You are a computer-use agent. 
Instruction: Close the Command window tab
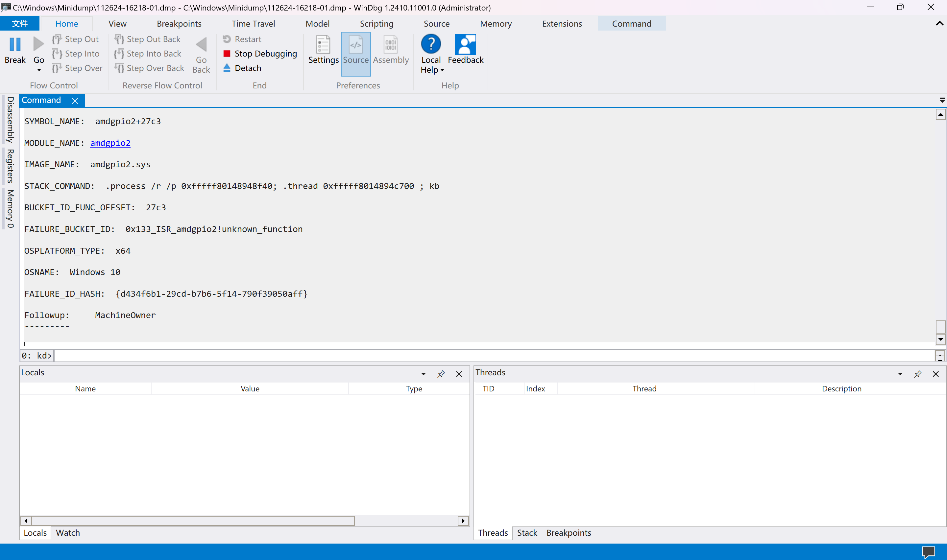(x=75, y=101)
